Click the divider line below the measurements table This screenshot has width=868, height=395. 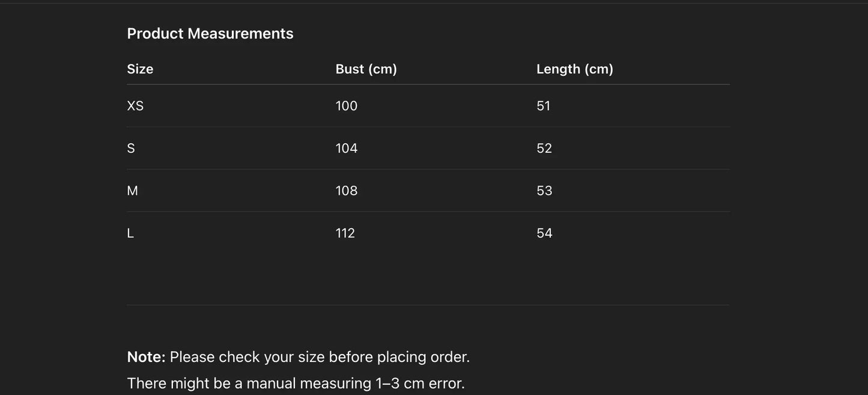click(428, 305)
